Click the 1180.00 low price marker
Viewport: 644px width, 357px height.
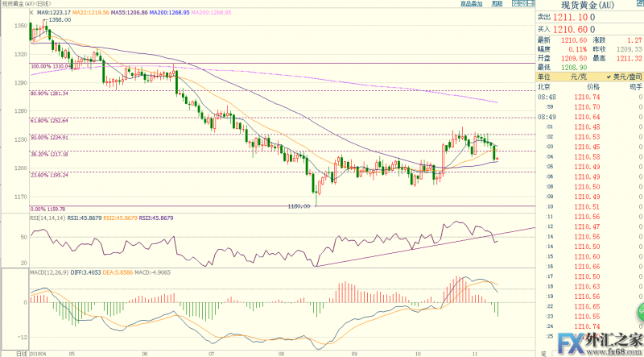300,206
